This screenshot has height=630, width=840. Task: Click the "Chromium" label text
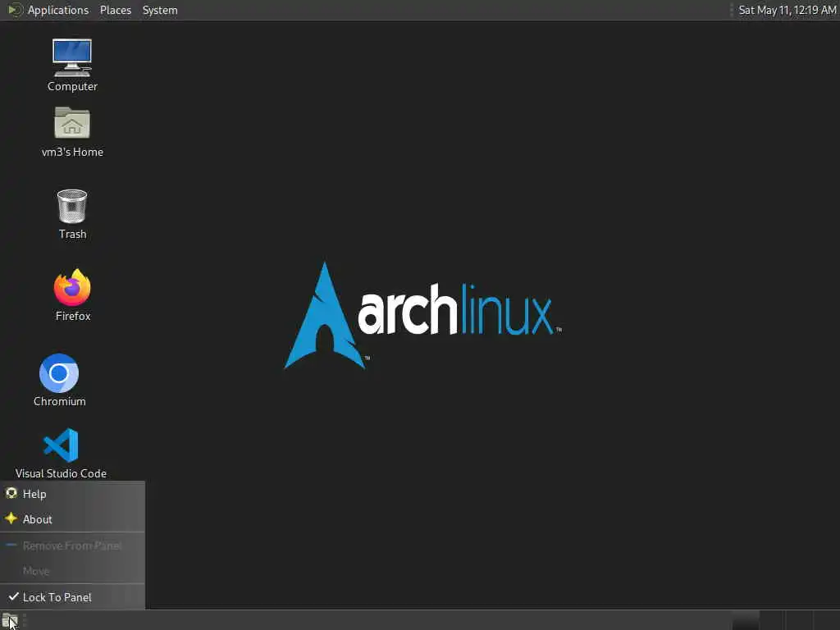(x=59, y=401)
